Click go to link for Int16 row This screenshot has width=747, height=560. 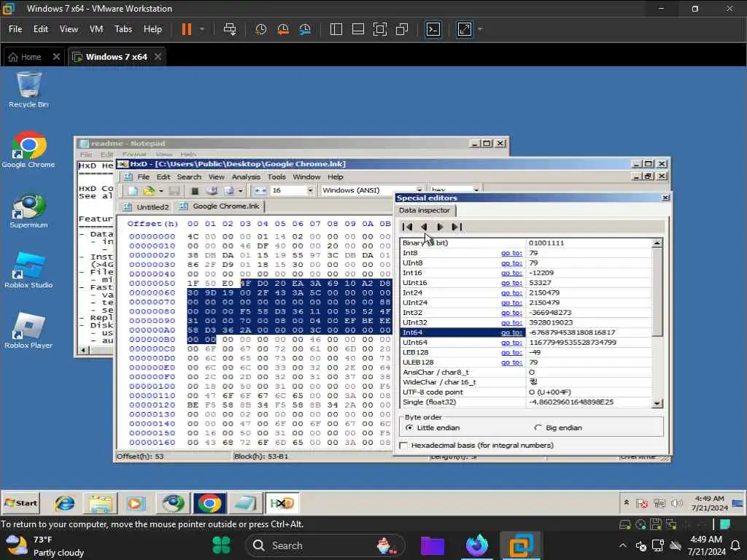(x=511, y=273)
